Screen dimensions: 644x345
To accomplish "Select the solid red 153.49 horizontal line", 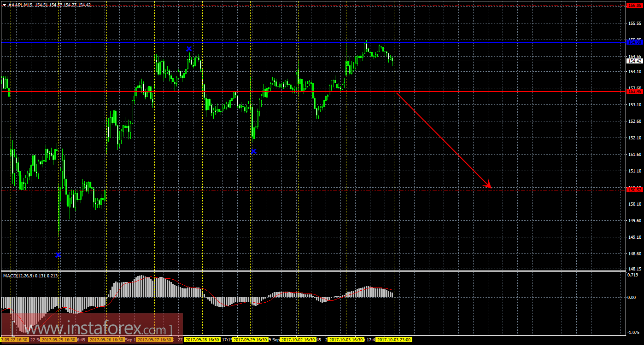I will (x=313, y=91).
